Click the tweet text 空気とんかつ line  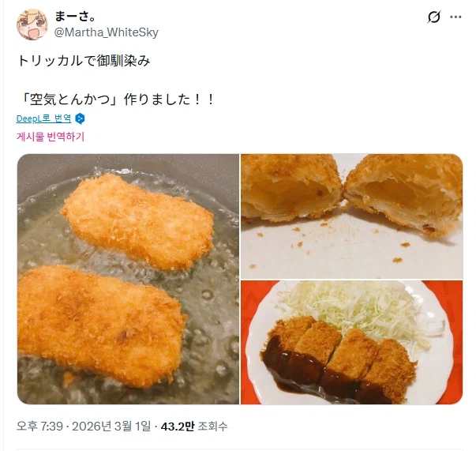click(116, 100)
